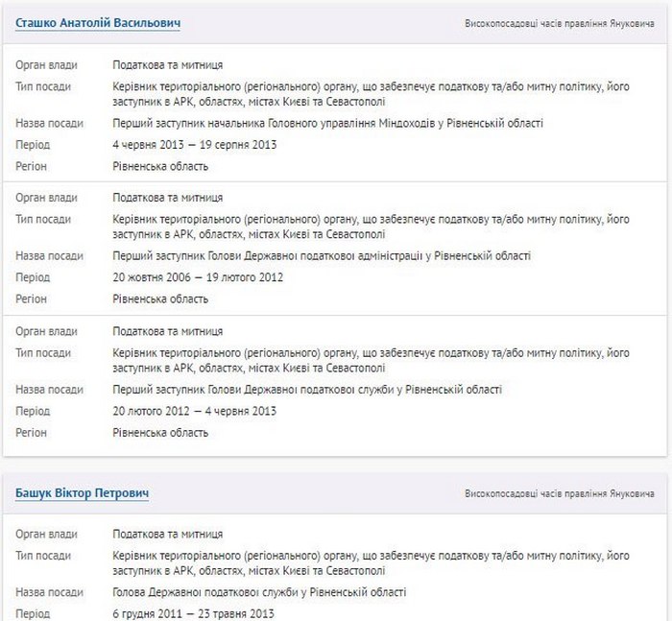Viewport: 672px width, 621px height.
Task: Select Перший заступник Голови Державної податкової служби text
Action: pos(307,390)
